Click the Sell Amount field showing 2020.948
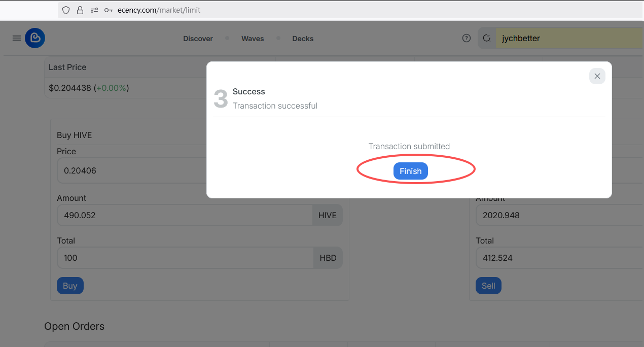 [x=560, y=215]
